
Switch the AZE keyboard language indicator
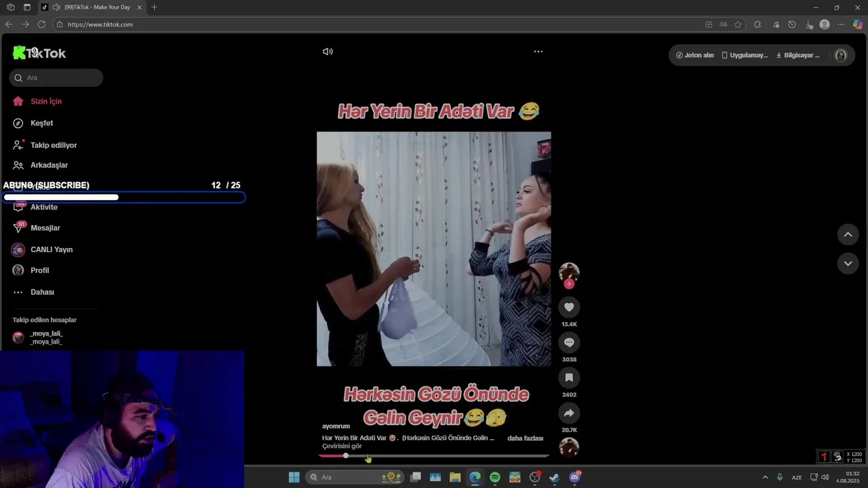click(x=797, y=477)
